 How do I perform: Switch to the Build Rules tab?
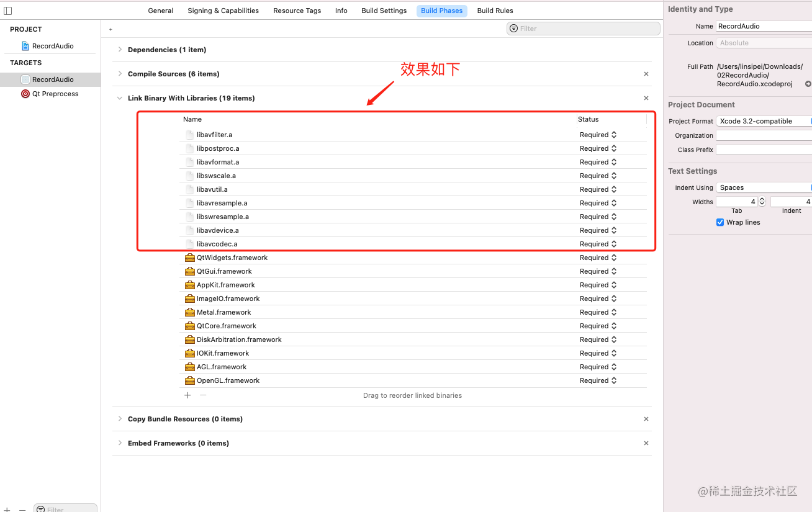495,11
